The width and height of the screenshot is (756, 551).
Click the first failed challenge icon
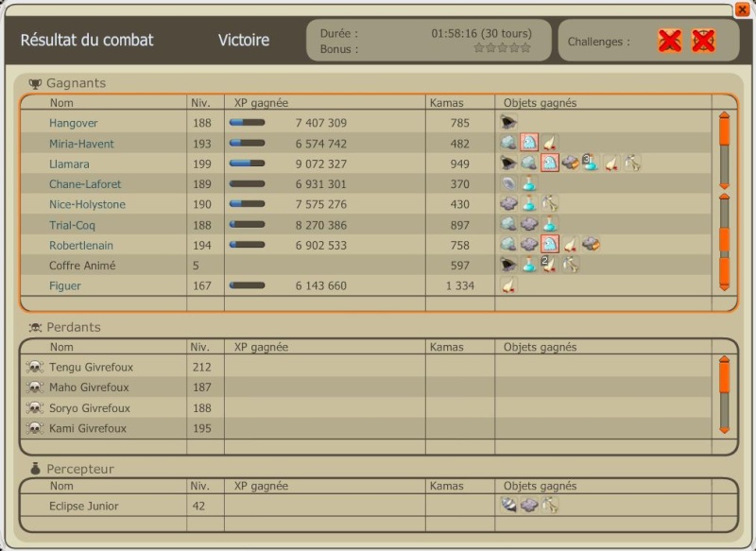670,41
